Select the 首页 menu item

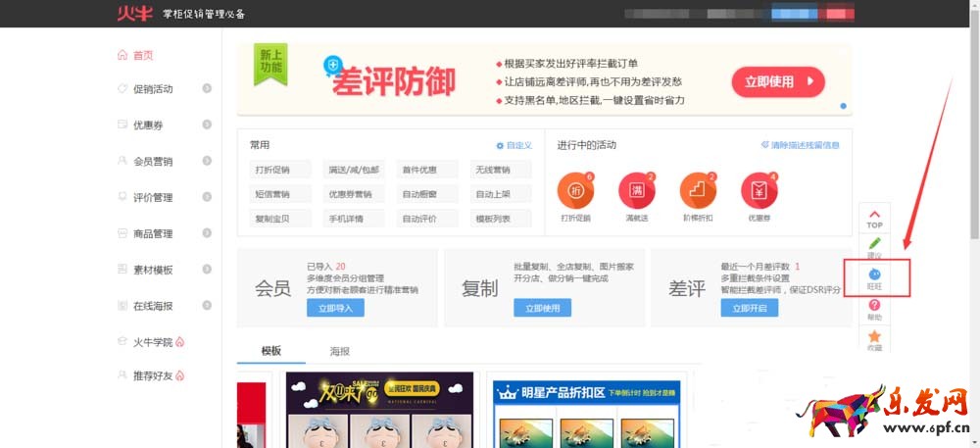(143, 56)
